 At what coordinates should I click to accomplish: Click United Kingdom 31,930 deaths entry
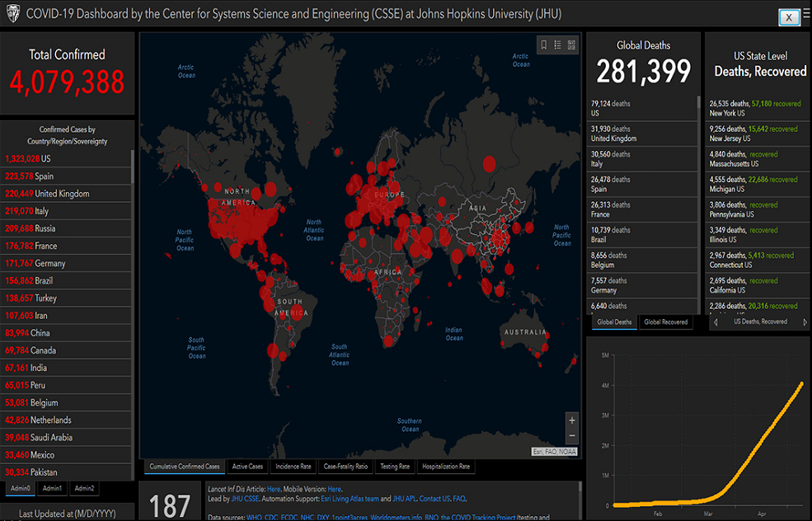(642, 134)
